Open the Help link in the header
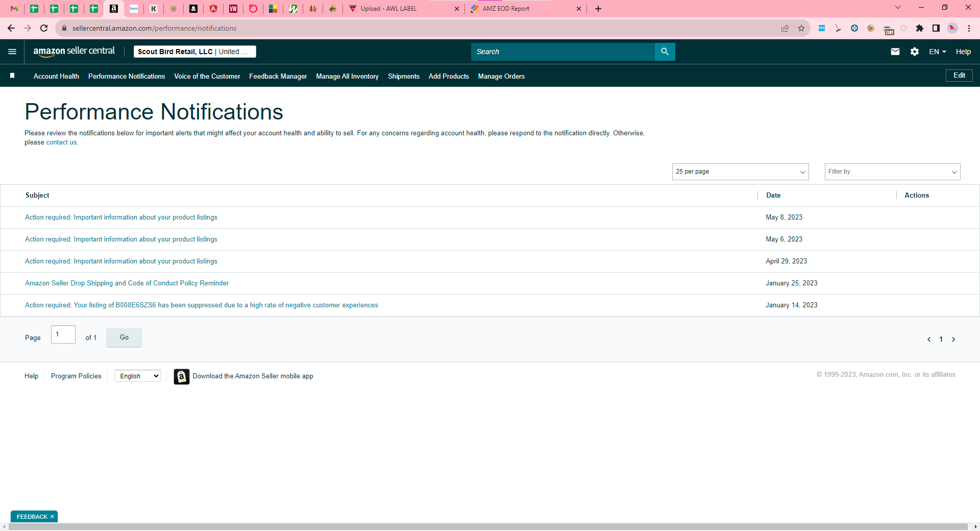Image resolution: width=980 pixels, height=531 pixels. 963,52
